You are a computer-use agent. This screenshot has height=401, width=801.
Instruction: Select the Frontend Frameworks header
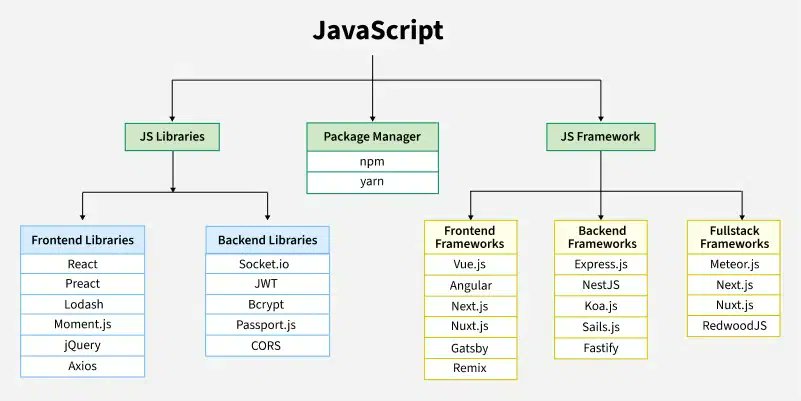pos(470,238)
